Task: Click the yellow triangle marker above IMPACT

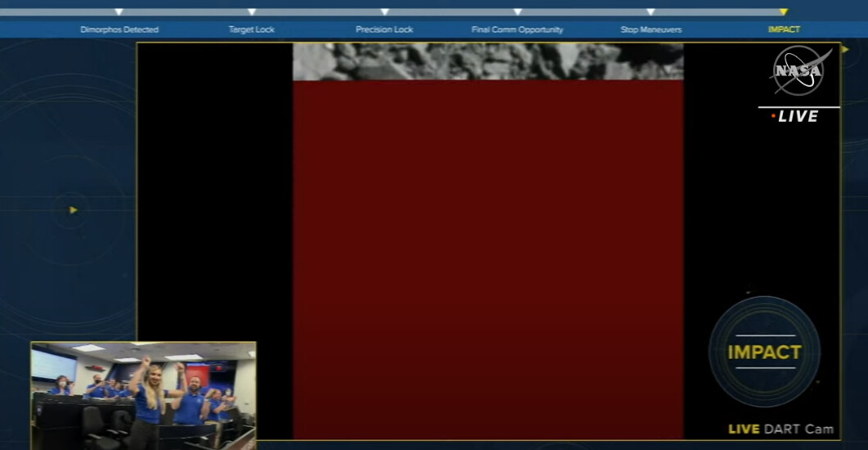Action: point(783,12)
